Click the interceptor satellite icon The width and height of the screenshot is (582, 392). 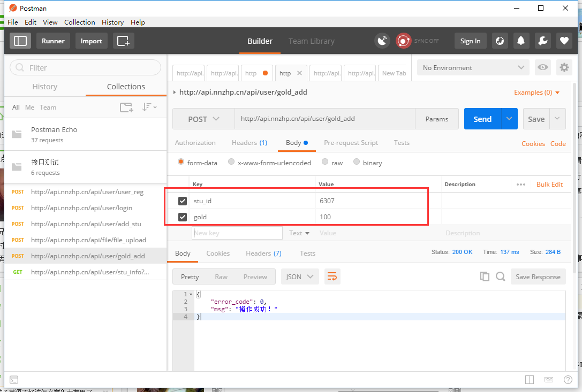382,41
